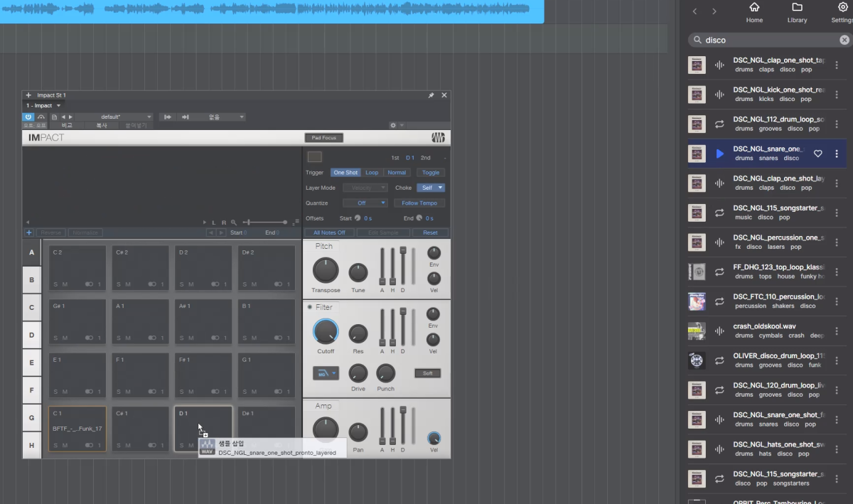Select the previous preset arrow
Screen dimensions: 853x504
pos(63,117)
